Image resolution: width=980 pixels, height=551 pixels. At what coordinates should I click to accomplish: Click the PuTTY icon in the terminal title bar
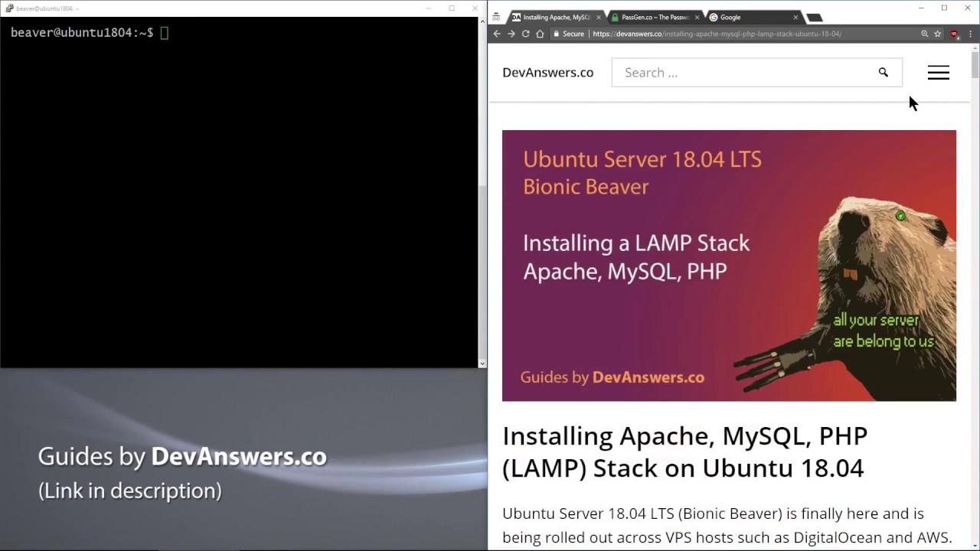(x=8, y=8)
